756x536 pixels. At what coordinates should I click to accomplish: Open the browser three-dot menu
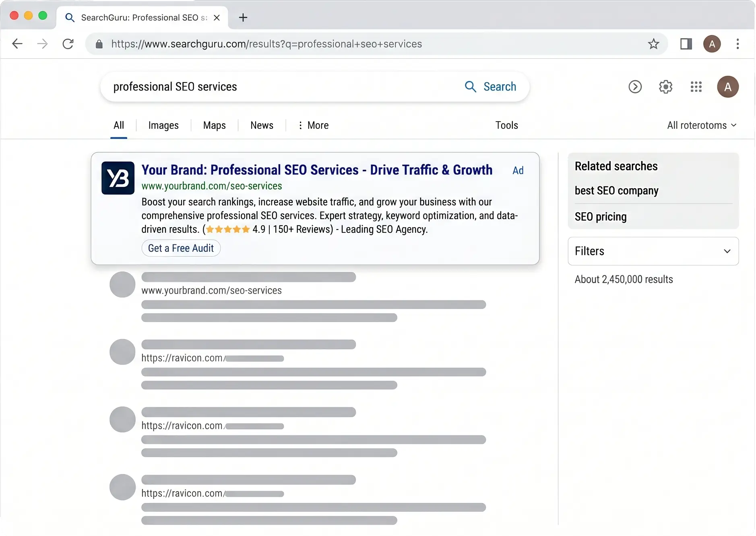(737, 44)
